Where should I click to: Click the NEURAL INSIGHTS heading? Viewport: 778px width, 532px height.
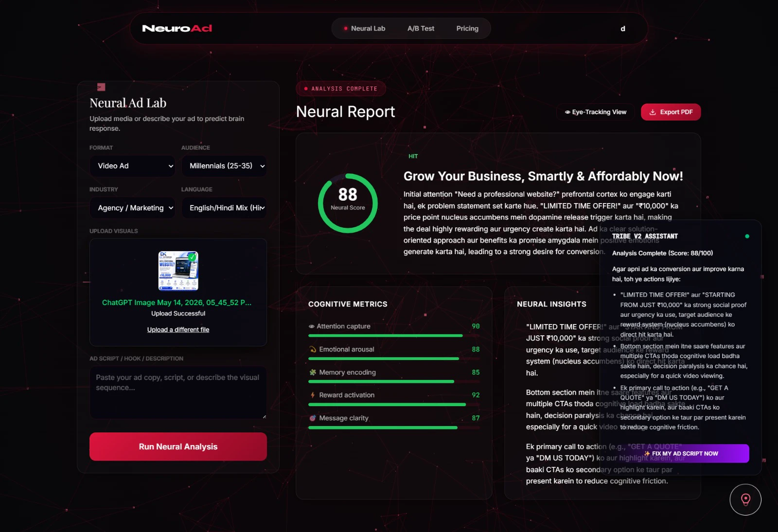point(551,304)
